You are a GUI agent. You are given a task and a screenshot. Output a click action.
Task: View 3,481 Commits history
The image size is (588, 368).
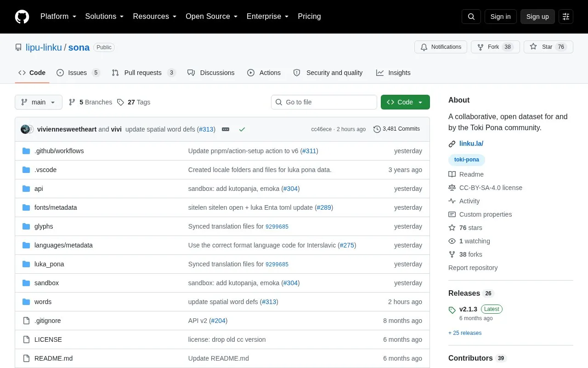(x=397, y=129)
